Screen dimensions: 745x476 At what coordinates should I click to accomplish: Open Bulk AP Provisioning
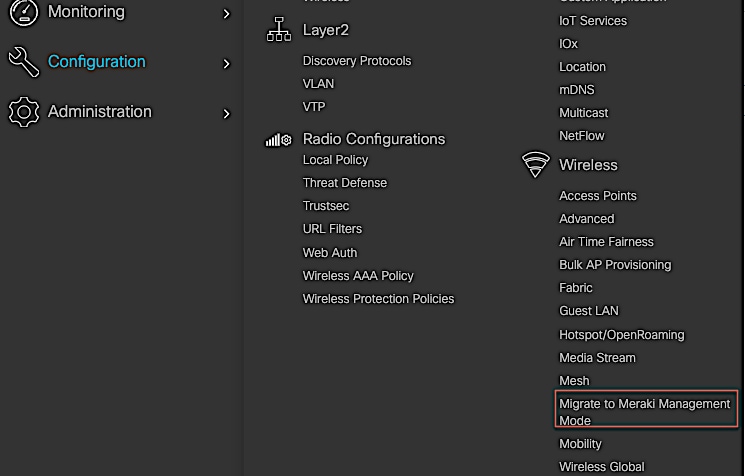tap(615, 265)
